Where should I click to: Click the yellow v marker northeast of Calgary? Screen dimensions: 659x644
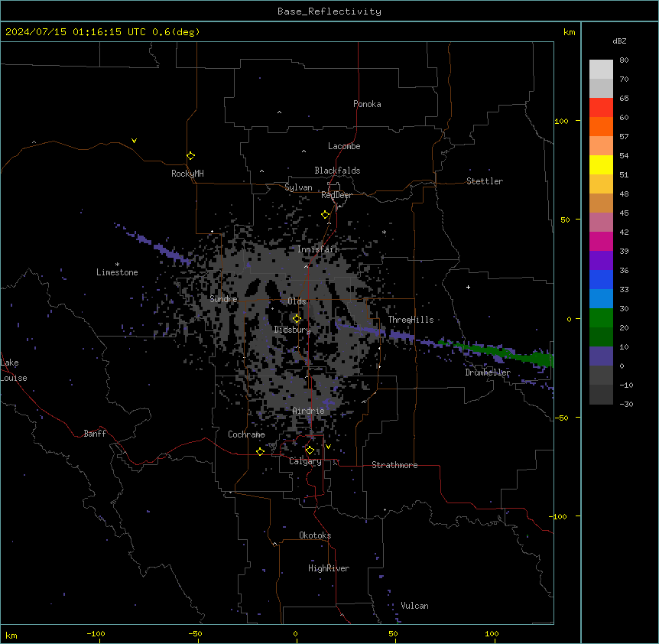[328, 447]
